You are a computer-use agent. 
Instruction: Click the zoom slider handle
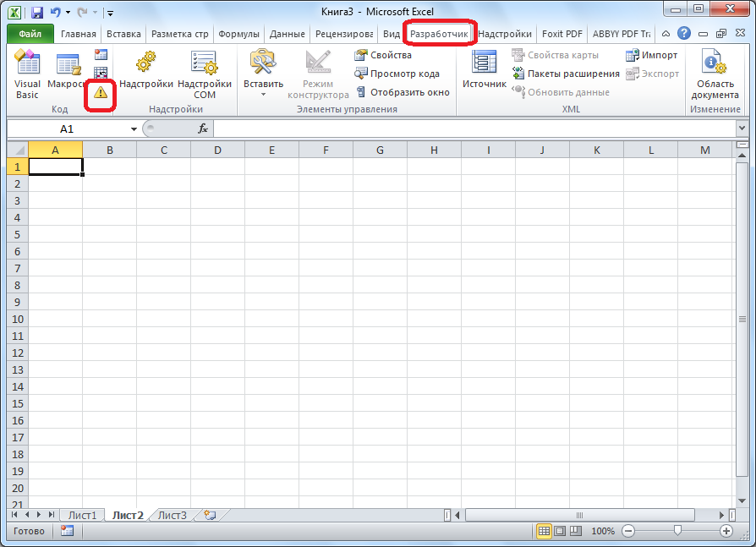click(677, 531)
